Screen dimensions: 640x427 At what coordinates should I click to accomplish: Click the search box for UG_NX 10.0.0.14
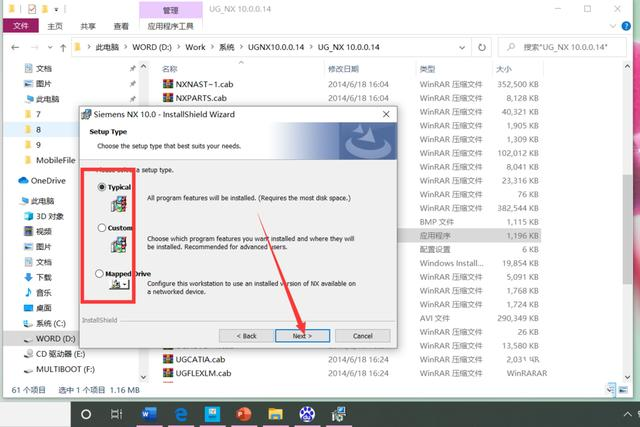(562, 47)
